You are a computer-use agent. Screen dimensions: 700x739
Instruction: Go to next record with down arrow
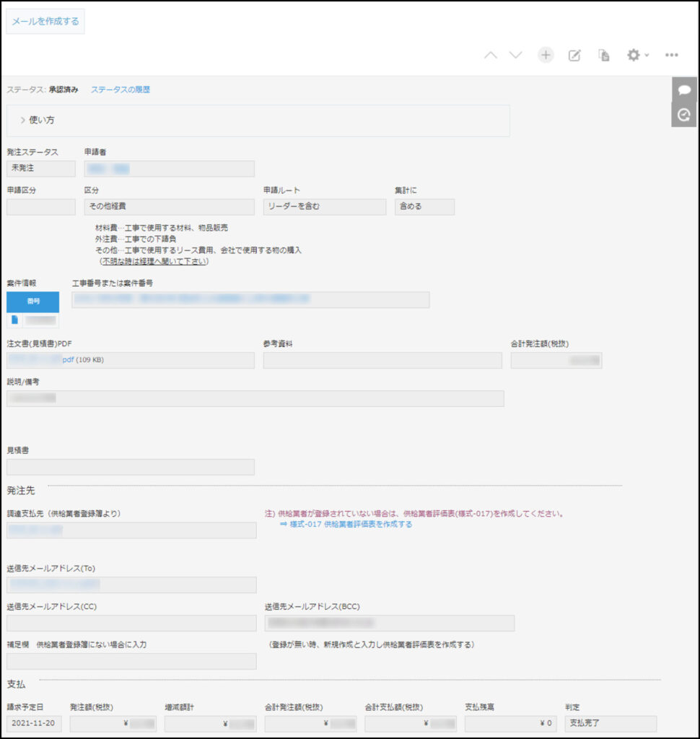pyautogui.click(x=515, y=56)
